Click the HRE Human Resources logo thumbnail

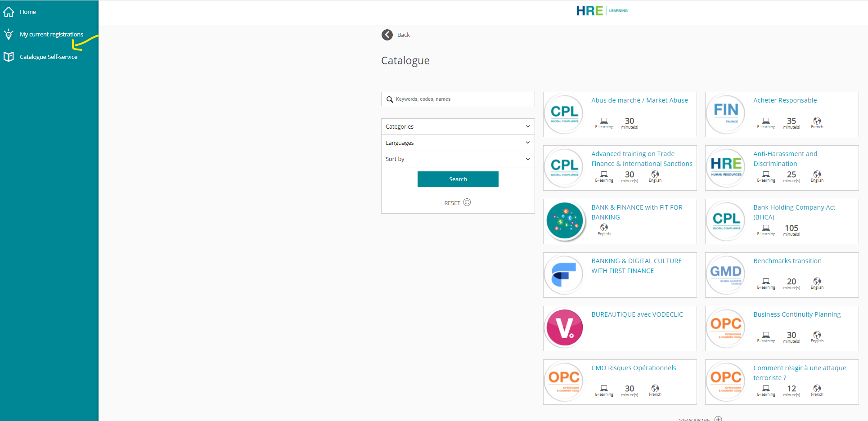click(726, 168)
